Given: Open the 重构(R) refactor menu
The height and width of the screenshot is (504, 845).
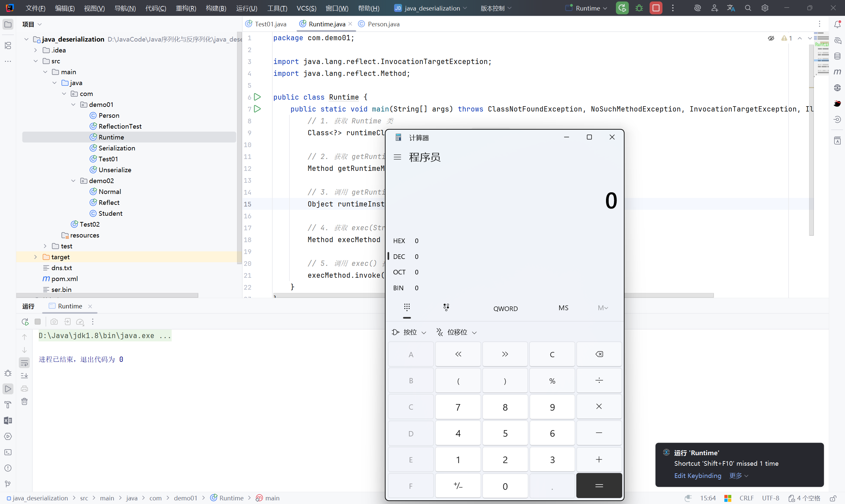Looking at the screenshot, I should click(186, 8).
